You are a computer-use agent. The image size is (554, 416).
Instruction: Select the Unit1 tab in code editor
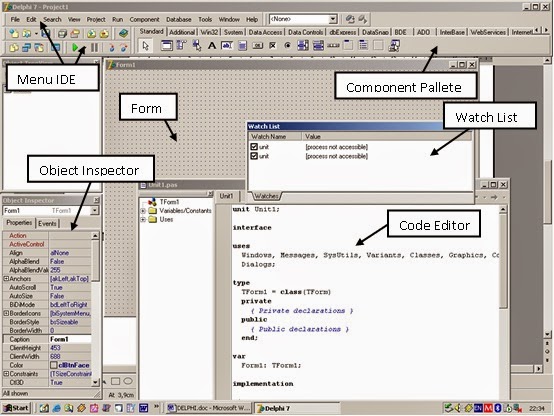(226, 196)
